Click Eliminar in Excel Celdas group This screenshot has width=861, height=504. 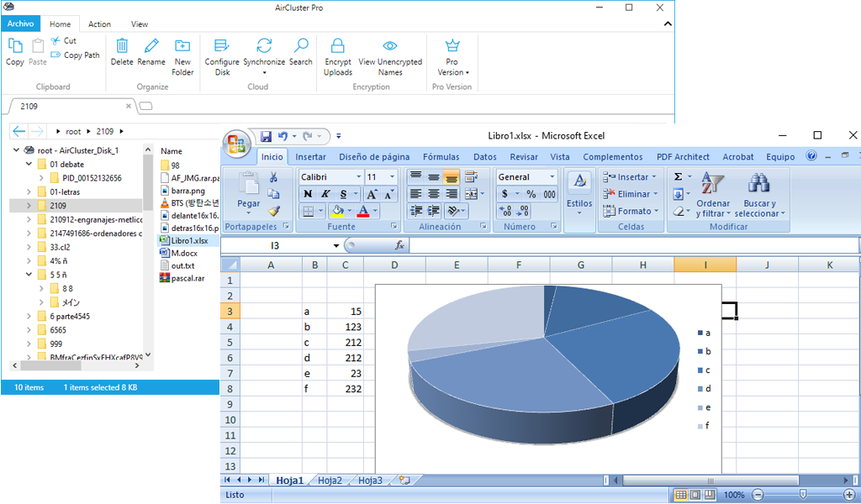pyautogui.click(x=631, y=194)
